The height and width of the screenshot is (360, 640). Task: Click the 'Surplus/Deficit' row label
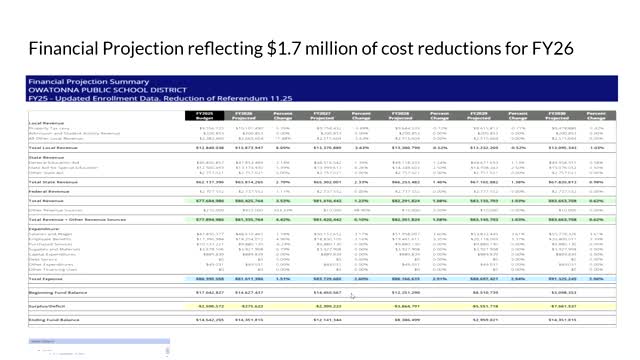point(47,306)
